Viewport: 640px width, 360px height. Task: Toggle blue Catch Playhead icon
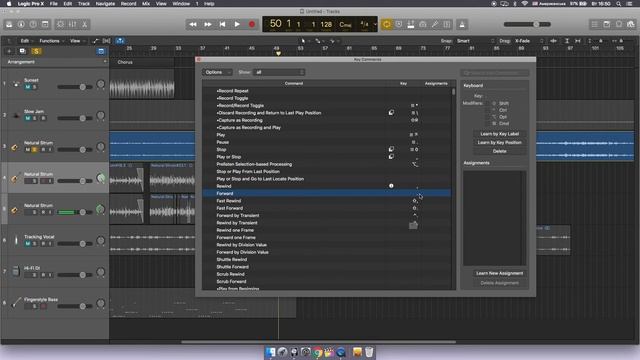pos(120,41)
